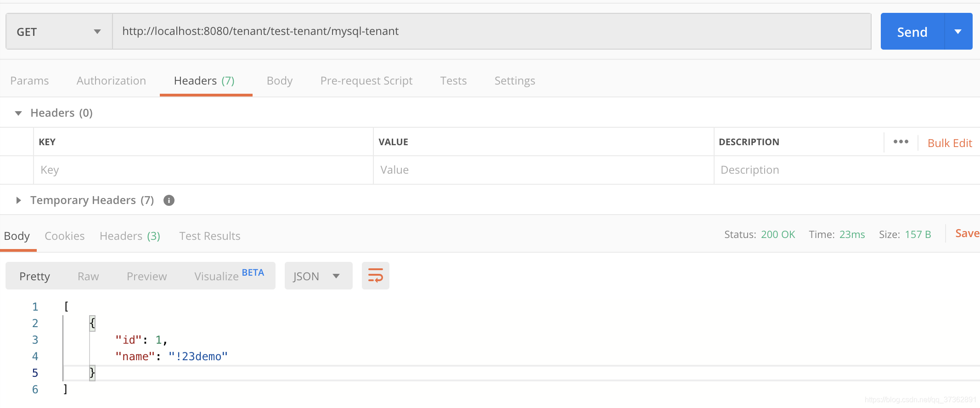
Task: Click the KEY column header
Action: (47, 142)
